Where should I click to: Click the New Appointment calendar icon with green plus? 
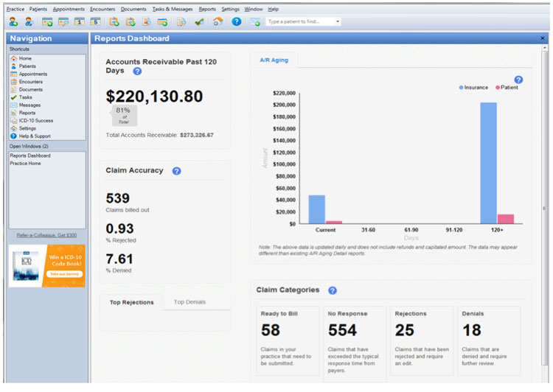(x=47, y=22)
